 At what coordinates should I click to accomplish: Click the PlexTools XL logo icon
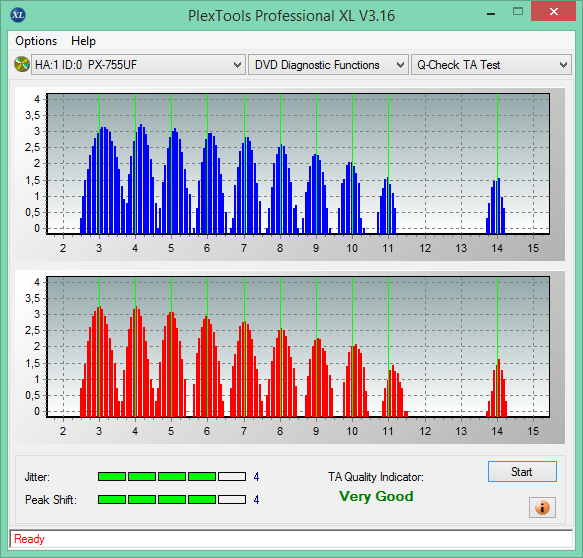coord(18,15)
